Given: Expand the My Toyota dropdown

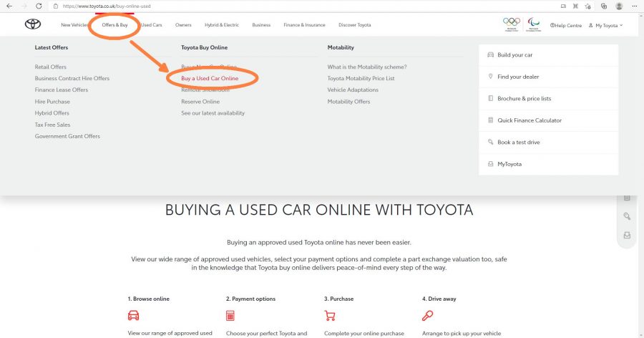Looking at the screenshot, I should tap(606, 26).
